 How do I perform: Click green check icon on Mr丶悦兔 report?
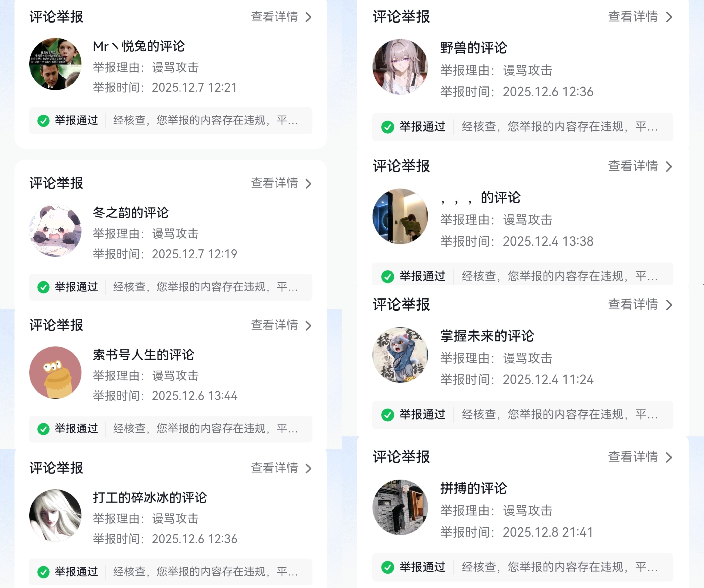click(44, 120)
